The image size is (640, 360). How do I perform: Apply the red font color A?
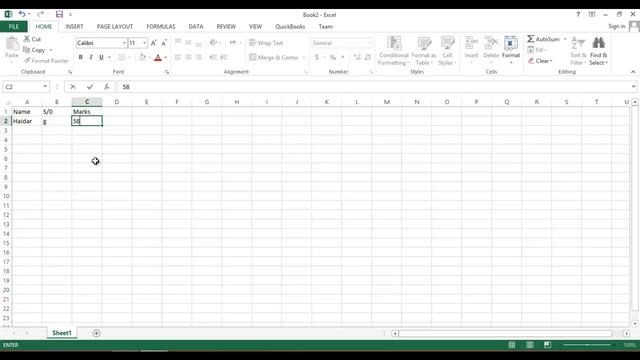pyautogui.click(x=158, y=58)
